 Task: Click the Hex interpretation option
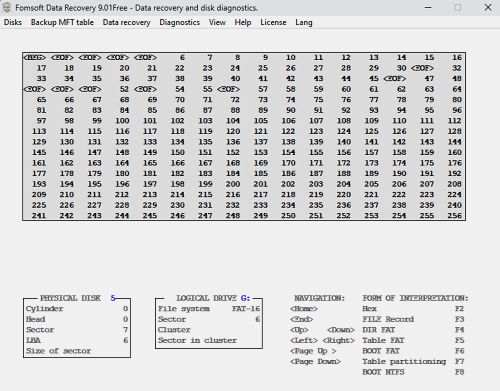pyautogui.click(x=370, y=309)
